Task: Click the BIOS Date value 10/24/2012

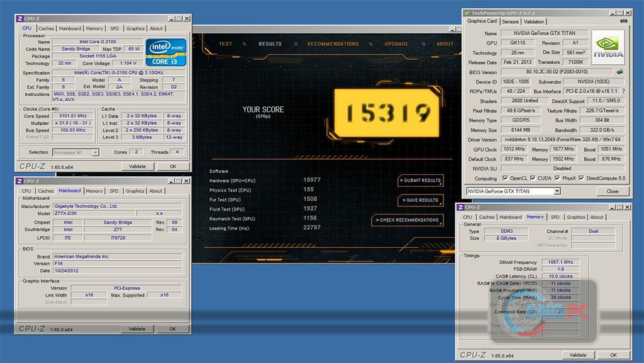Action: point(118,271)
